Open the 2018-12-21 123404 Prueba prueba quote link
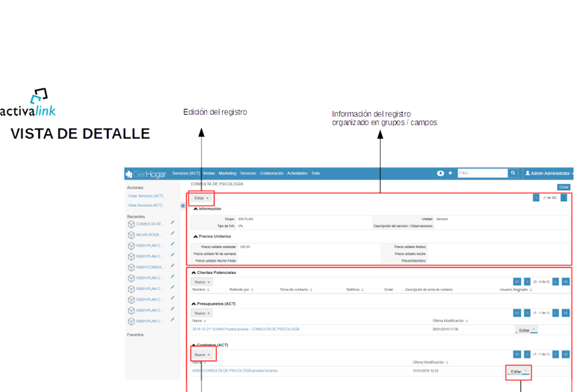 [x=246, y=329]
